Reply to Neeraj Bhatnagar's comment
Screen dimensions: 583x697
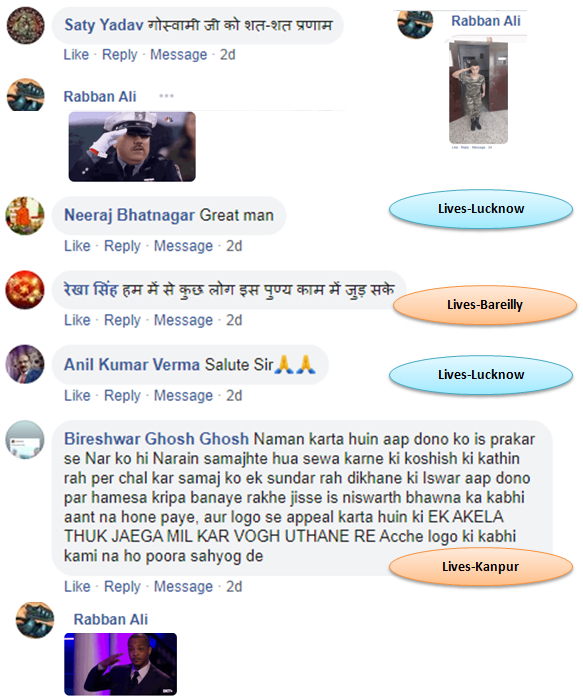coord(122,246)
